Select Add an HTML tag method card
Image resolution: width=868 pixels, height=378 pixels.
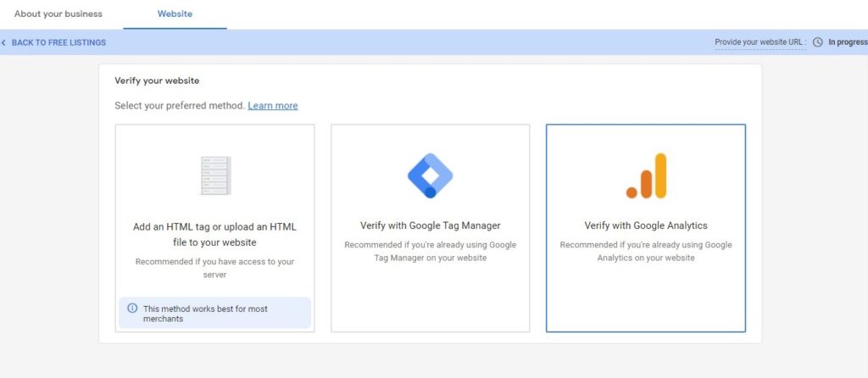tap(214, 228)
